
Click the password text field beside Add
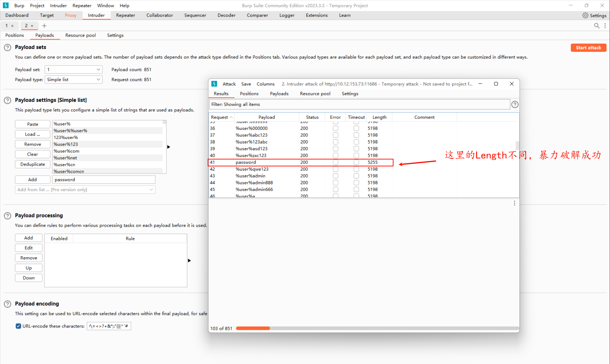pos(103,180)
